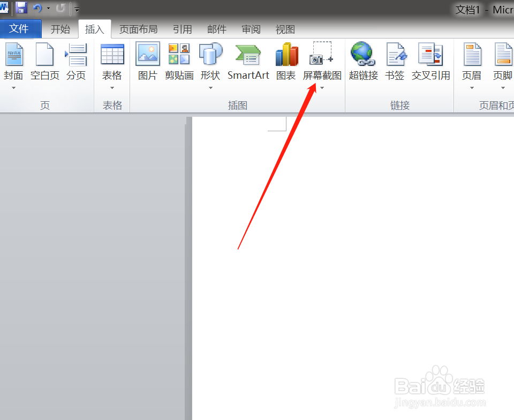
Task: Switch to the 视图 tab
Action: [285, 29]
